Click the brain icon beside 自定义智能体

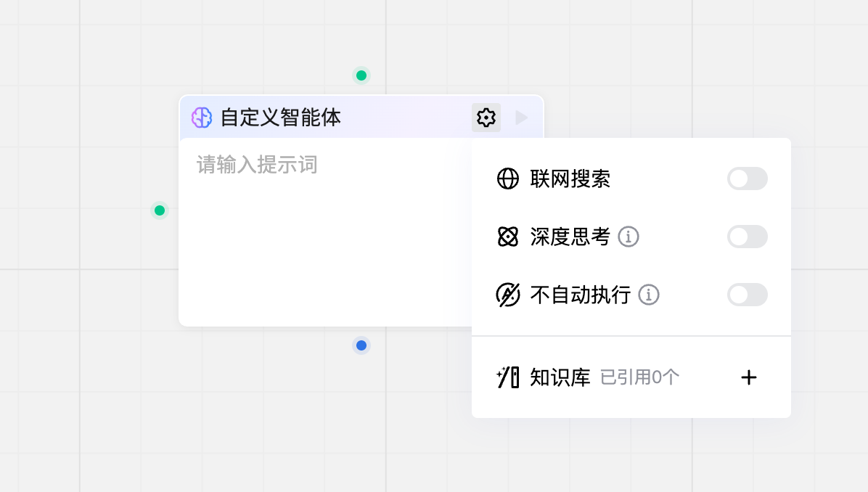point(202,118)
